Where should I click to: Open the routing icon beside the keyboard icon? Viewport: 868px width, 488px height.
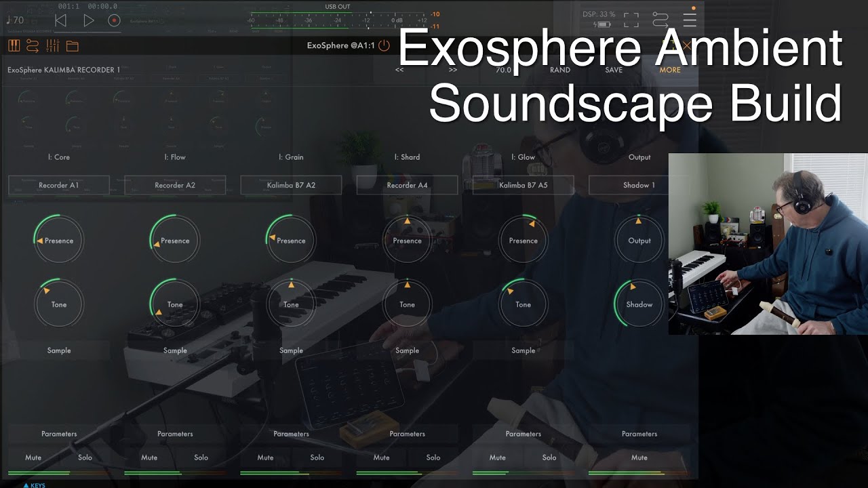pos(33,46)
